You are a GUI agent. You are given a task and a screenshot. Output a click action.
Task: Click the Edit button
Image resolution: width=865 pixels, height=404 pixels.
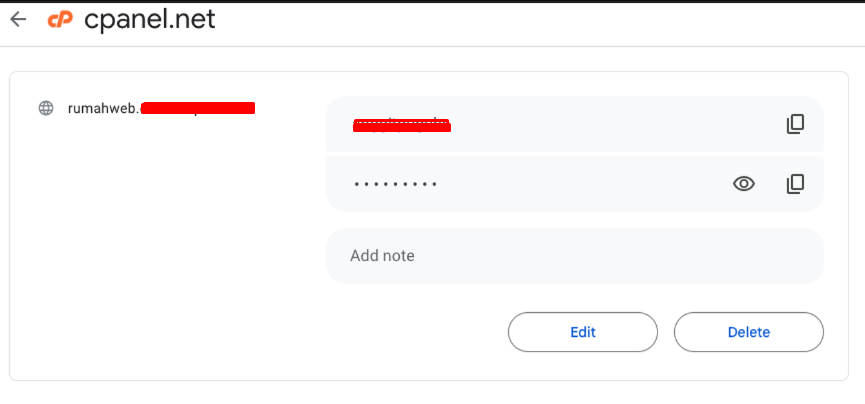pos(583,332)
